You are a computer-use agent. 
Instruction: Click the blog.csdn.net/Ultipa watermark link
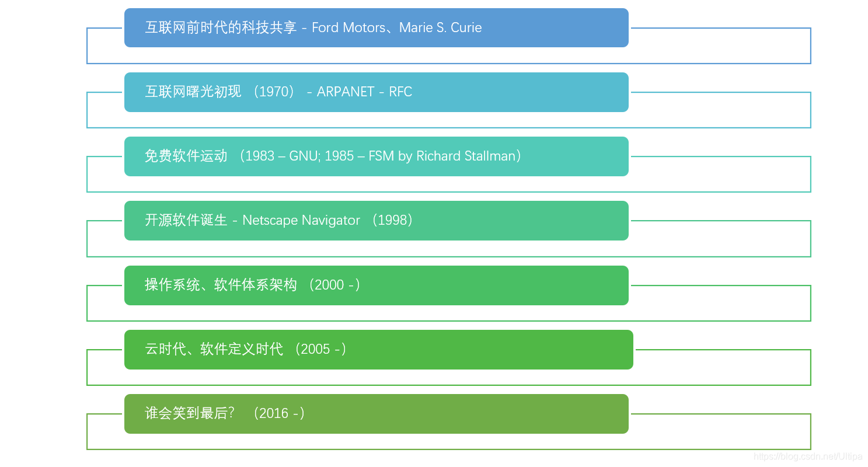point(808,456)
